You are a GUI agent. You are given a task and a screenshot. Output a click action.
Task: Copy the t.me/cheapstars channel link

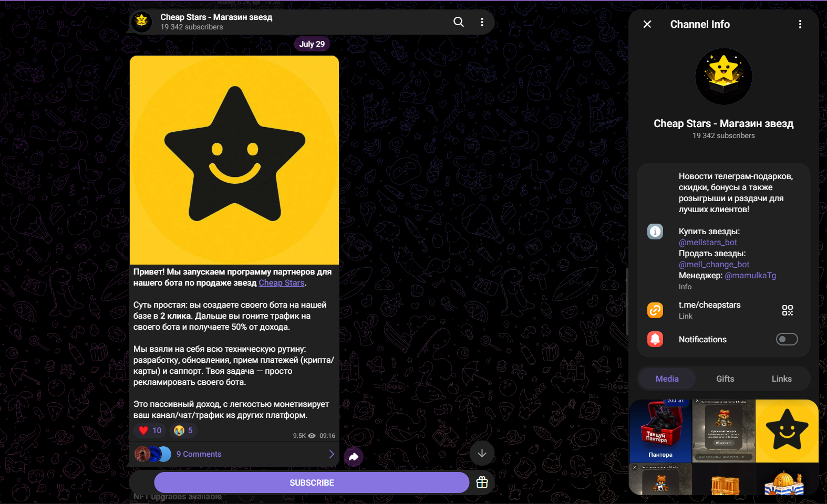[709, 305]
